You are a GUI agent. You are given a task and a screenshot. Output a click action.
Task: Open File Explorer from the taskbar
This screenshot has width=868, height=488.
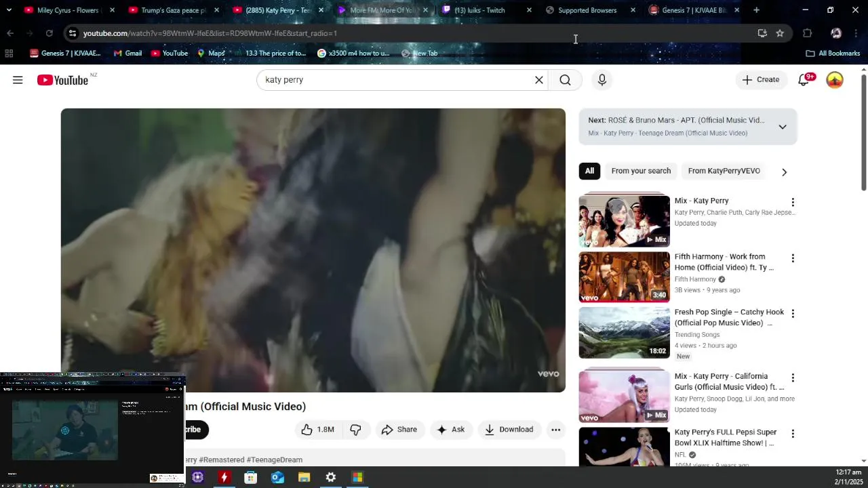(x=304, y=478)
